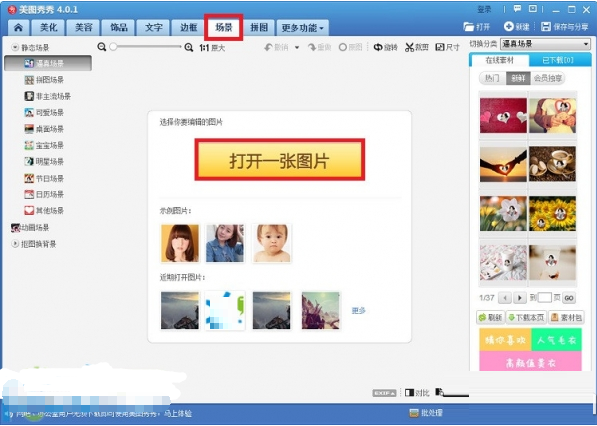The height and width of the screenshot is (426, 597).
Task: Go to next material page arrow
Action: (x=519, y=298)
